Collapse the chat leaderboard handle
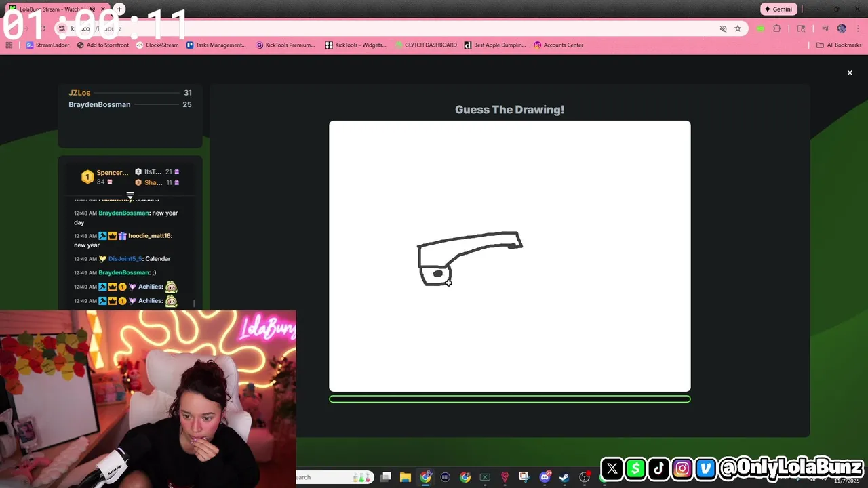Image resolution: width=868 pixels, height=488 pixels. coord(130,195)
